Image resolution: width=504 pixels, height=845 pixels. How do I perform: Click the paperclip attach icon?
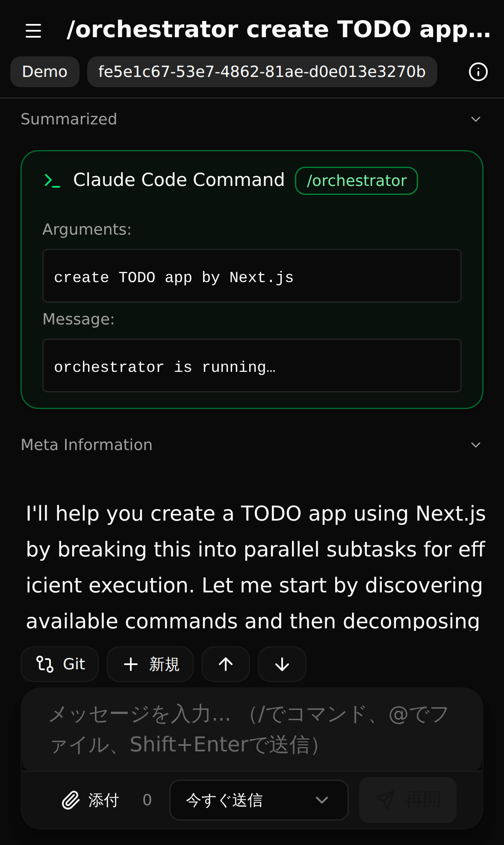click(x=71, y=800)
